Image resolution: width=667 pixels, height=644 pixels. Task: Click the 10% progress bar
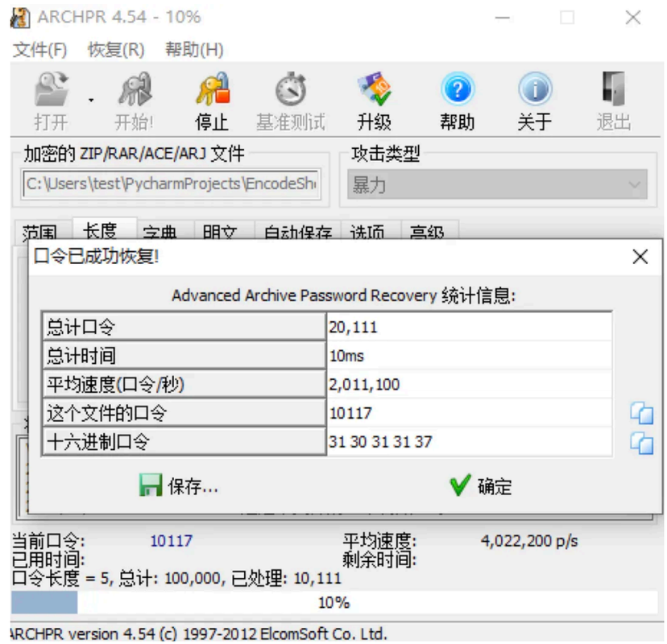click(334, 602)
